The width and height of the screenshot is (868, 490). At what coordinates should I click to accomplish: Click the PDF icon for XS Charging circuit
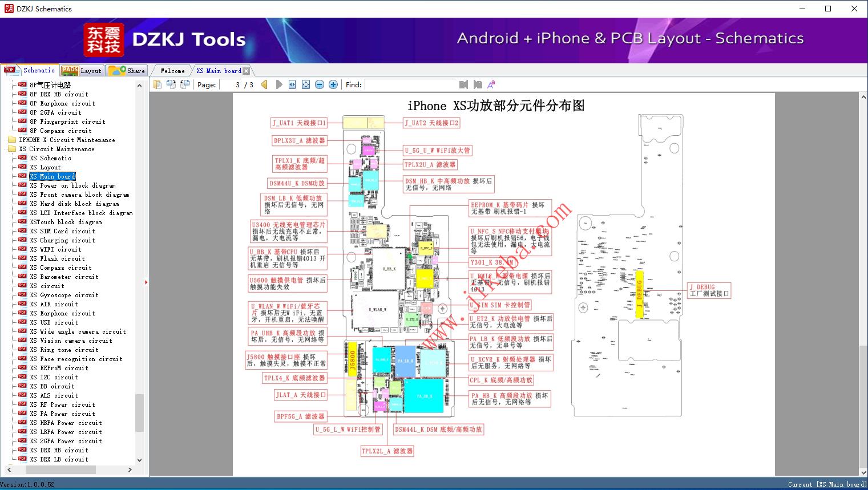click(x=22, y=240)
